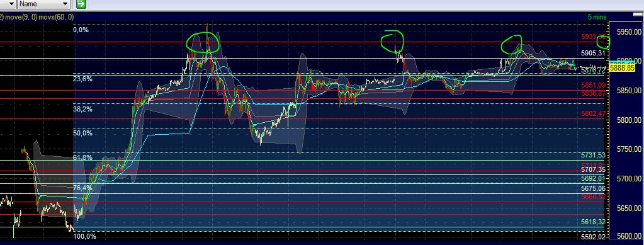The width and height of the screenshot is (644, 245).
Task: Click the red 5836,87 level value
Action: point(593,94)
